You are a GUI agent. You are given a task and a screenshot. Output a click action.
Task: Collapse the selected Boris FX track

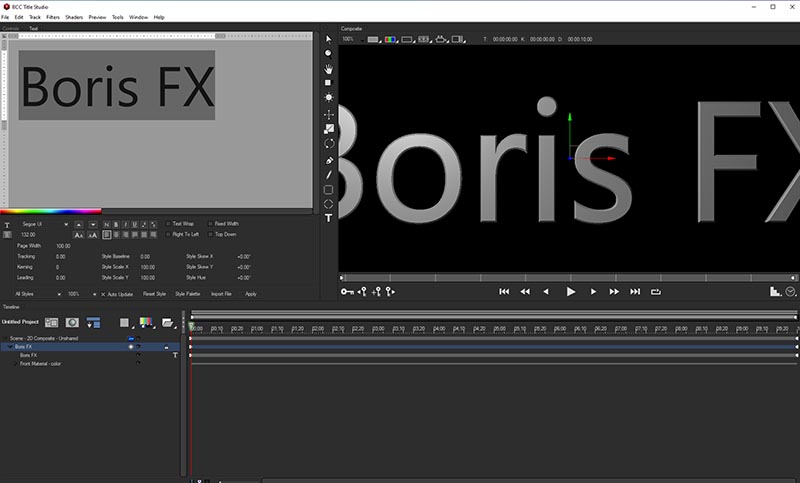pos(11,347)
